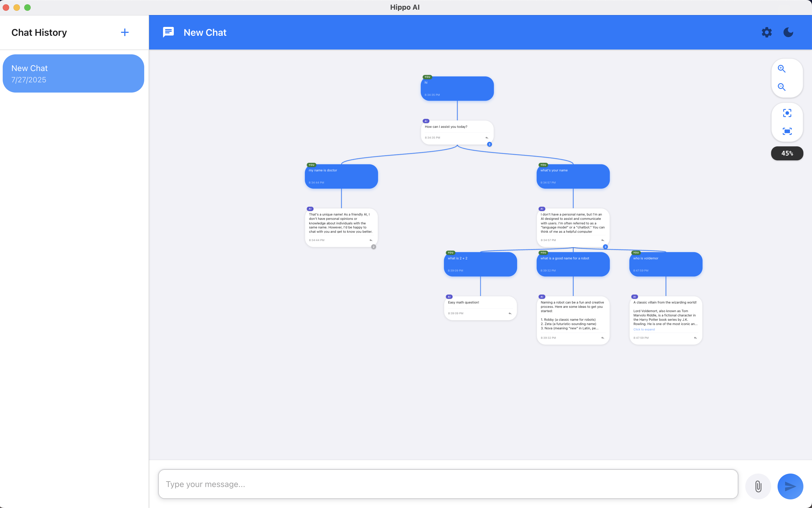Click 'Click to expand' on the Voldemort answer
The height and width of the screenshot is (508, 812).
click(644, 329)
